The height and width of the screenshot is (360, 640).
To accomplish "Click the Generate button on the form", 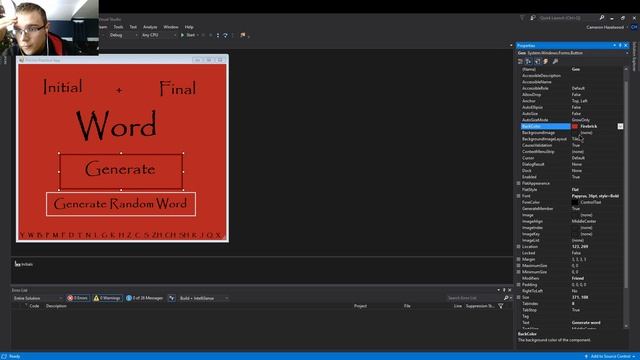I will [121, 171].
